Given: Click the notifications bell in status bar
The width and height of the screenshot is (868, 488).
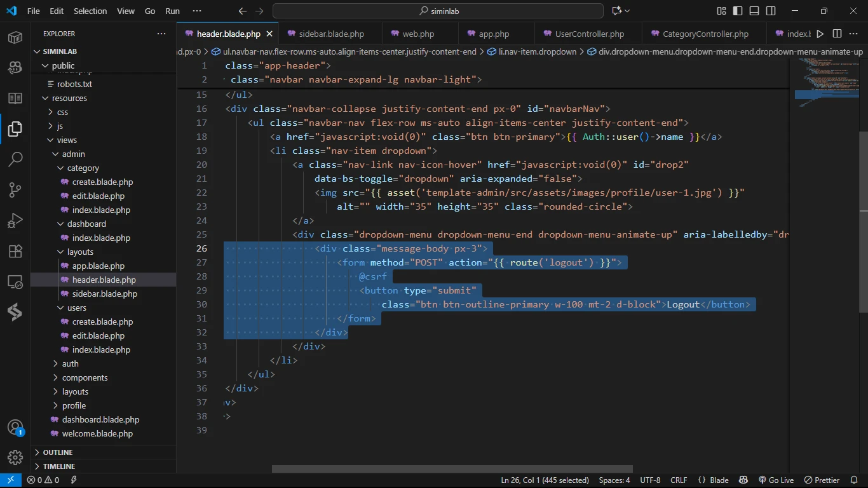Looking at the screenshot, I should tap(853, 480).
